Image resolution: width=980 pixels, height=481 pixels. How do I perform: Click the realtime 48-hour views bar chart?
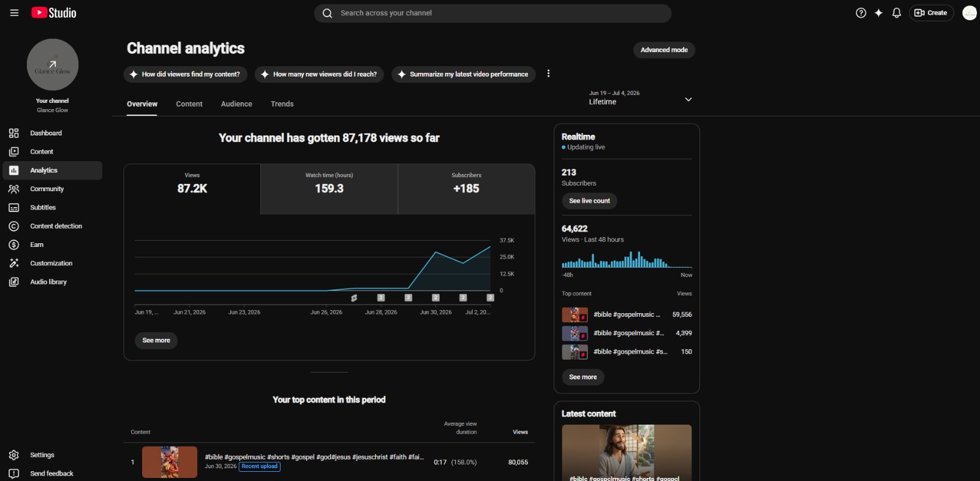627,260
